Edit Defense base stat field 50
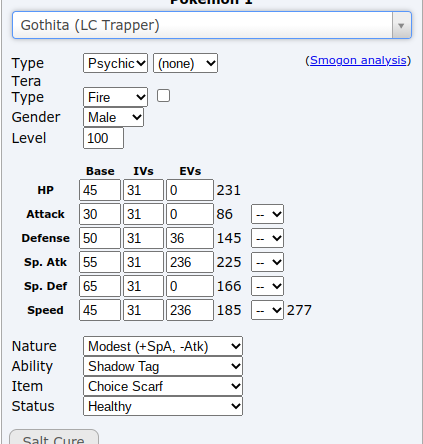423x444 pixels. 100,238
